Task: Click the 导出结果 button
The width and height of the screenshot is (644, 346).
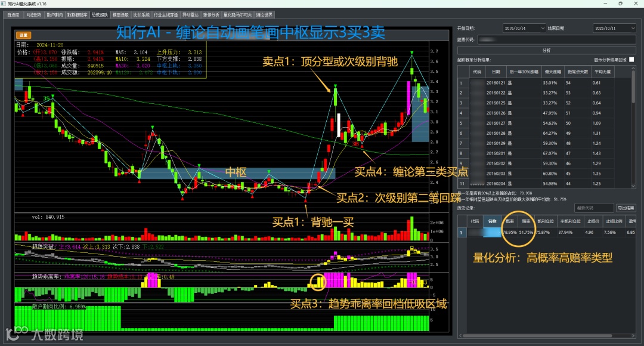Action: pyautogui.click(x=626, y=208)
